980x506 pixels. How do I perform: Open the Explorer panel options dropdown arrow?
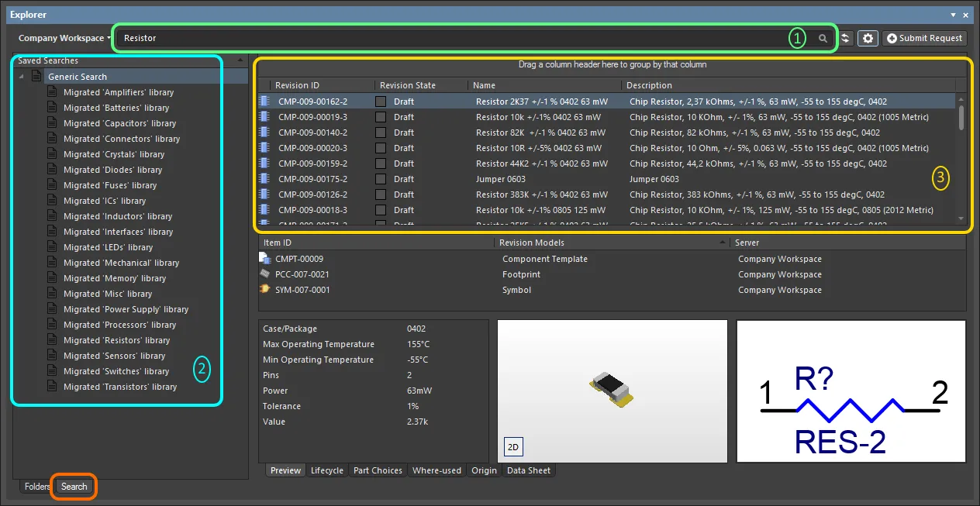coord(953,15)
